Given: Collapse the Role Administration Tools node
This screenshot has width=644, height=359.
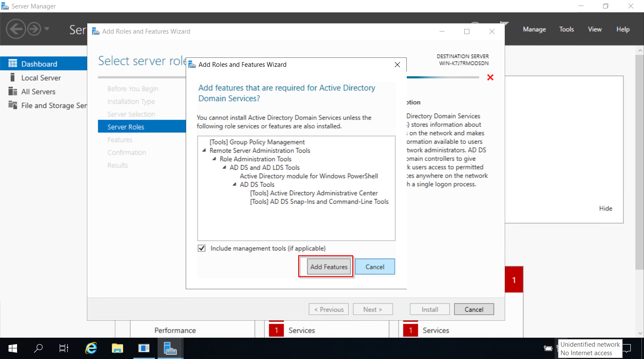Looking at the screenshot, I should click(x=215, y=159).
